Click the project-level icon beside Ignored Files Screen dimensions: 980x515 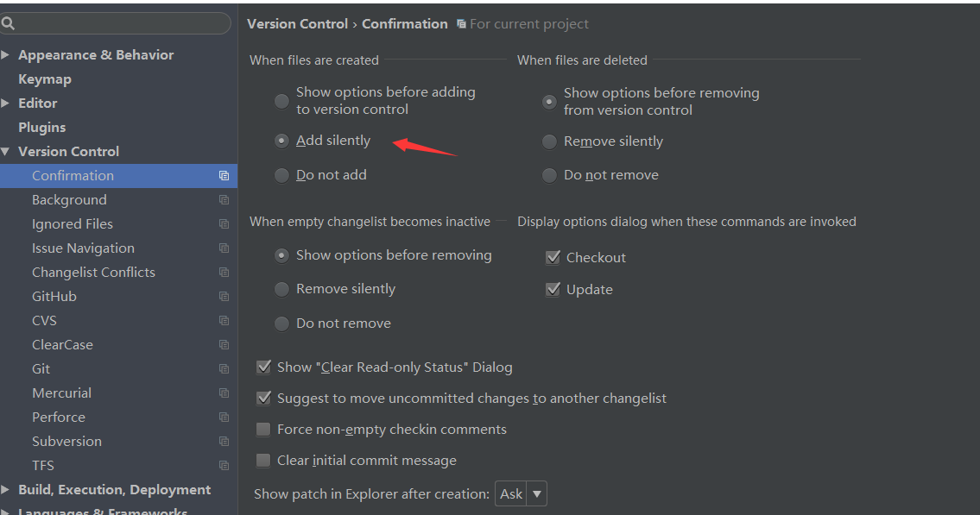[x=224, y=224]
